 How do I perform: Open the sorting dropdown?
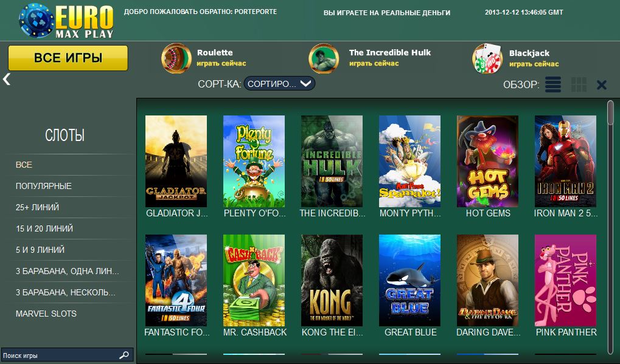[x=279, y=84]
